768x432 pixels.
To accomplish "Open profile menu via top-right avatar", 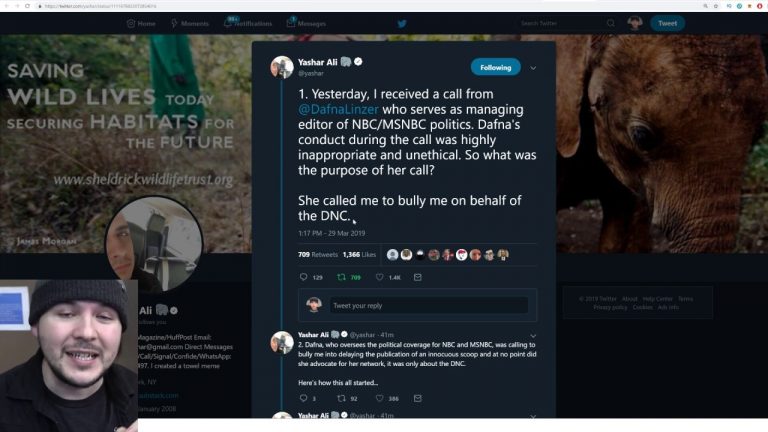I will point(635,23).
